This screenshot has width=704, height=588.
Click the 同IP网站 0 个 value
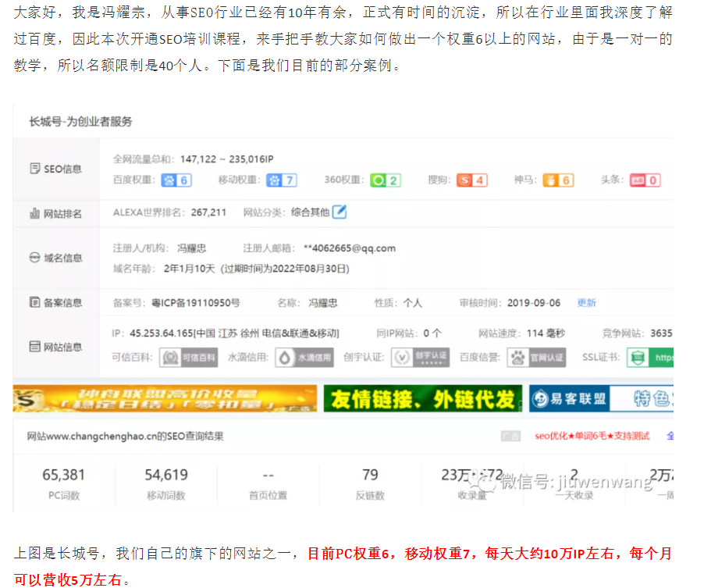pyautogui.click(x=432, y=333)
